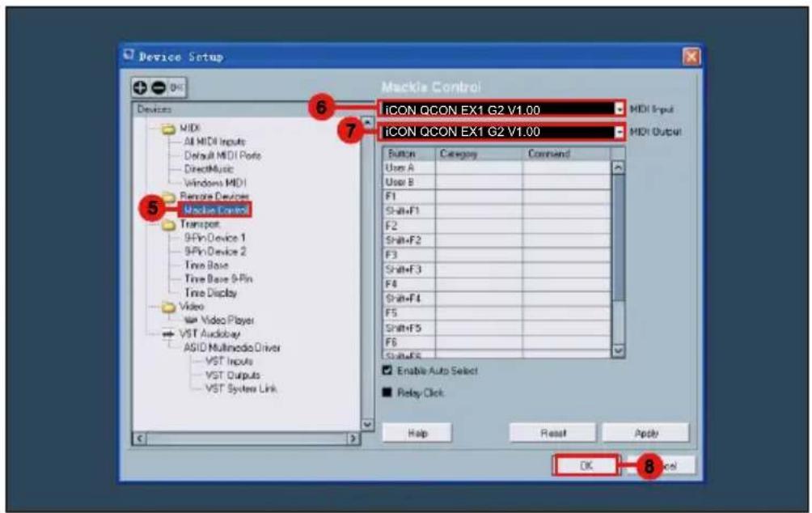Screen dimensions: 812x513
Task: Select the Remote Devices folder icon
Action: [168, 197]
